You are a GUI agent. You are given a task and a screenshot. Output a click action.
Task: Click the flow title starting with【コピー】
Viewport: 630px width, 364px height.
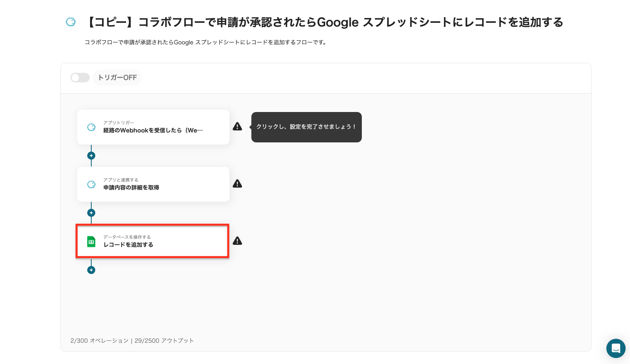[x=324, y=22]
